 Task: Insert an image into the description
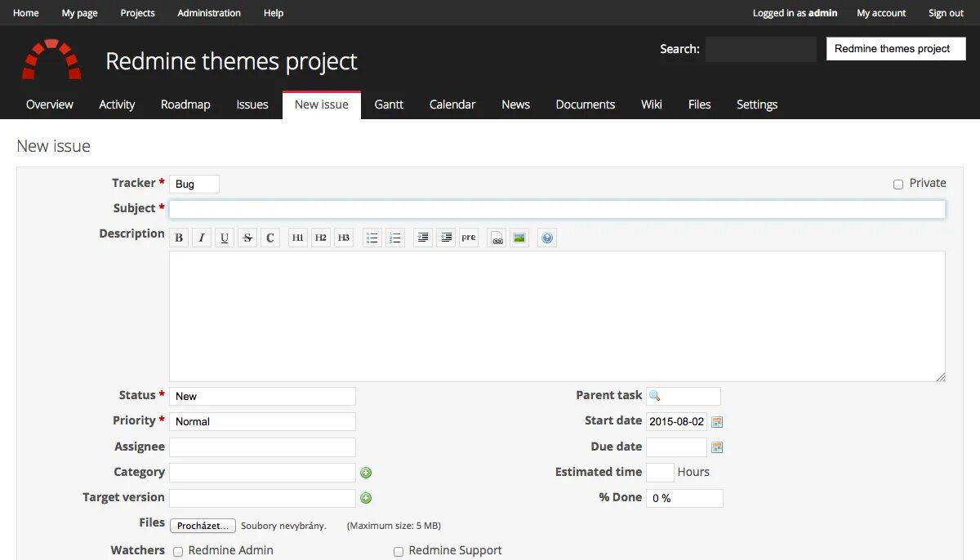pyautogui.click(x=519, y=237)
